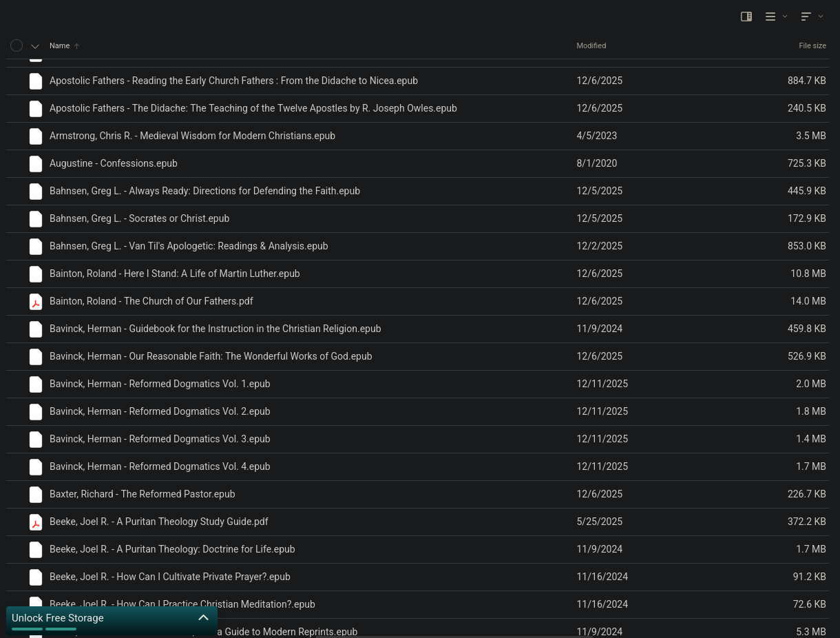Click file size 853.0 KB

tap(807, 246)
